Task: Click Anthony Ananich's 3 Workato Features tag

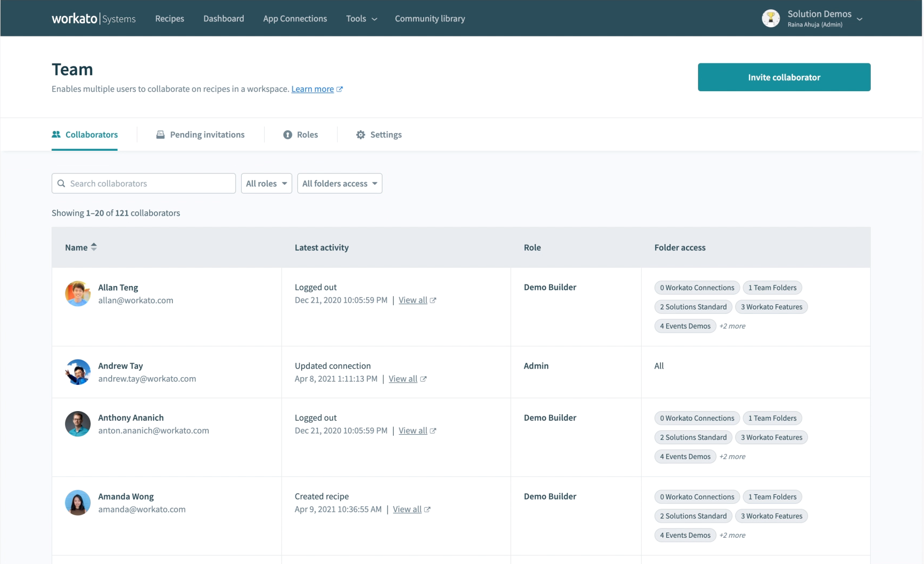Action: tap(772, 437)
